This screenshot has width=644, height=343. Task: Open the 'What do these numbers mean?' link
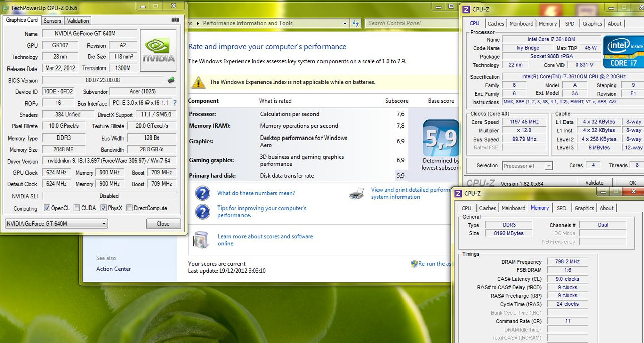[256, 193]
